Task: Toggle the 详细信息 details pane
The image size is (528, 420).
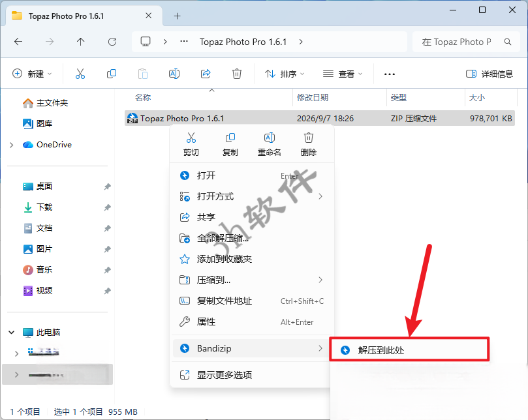Action: point(489,74)
